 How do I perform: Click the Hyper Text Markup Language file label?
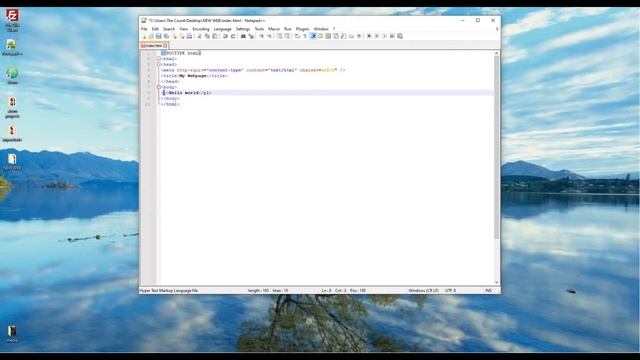point(169,291)
